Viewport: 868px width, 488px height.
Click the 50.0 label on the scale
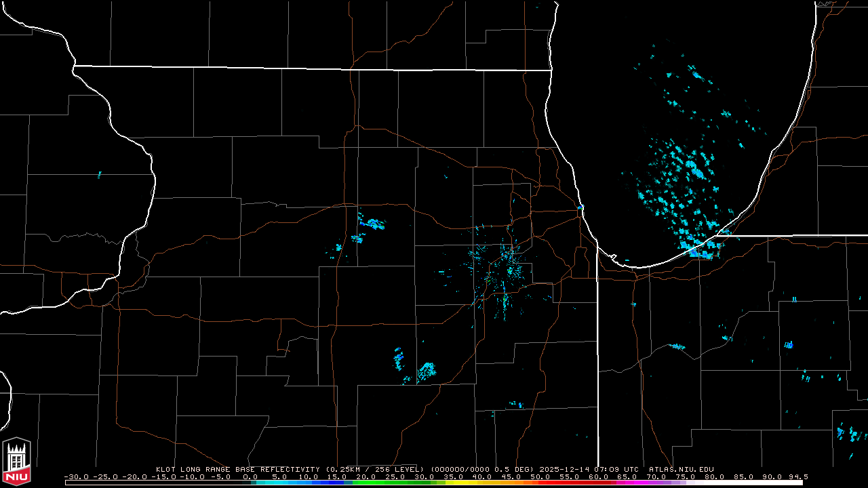[540, 476]
